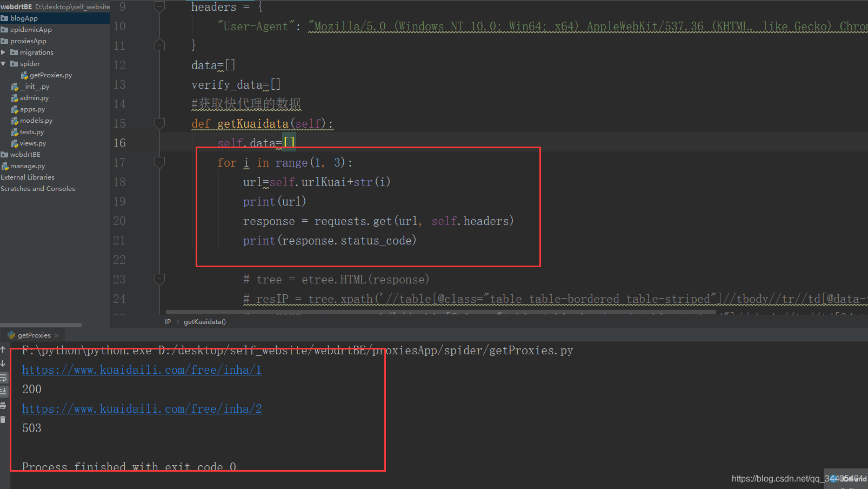Click the getProxies.py Python file icon
Image resolution: width=868 pixels, height=489 pixels.
pos(24,75)
